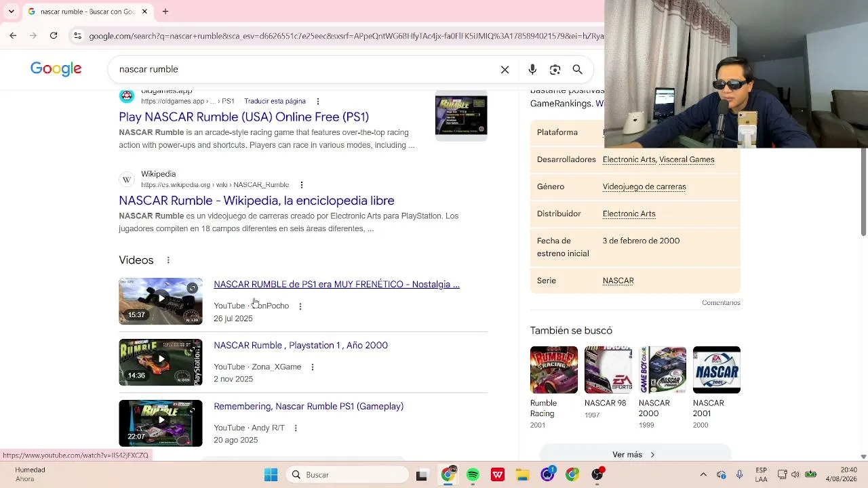Screen dimensions: 868x488
Task: Open the oldgames result thumbnail image
Action: pos(461,115)
